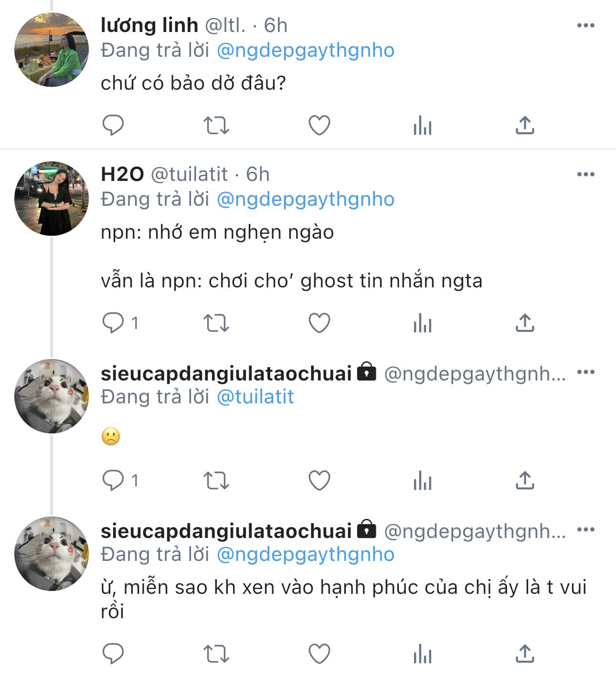Image resolution: width=616 pixels, height=675 pixels.
Task: Open lương linh's profile picture
Action: (52, 50)
